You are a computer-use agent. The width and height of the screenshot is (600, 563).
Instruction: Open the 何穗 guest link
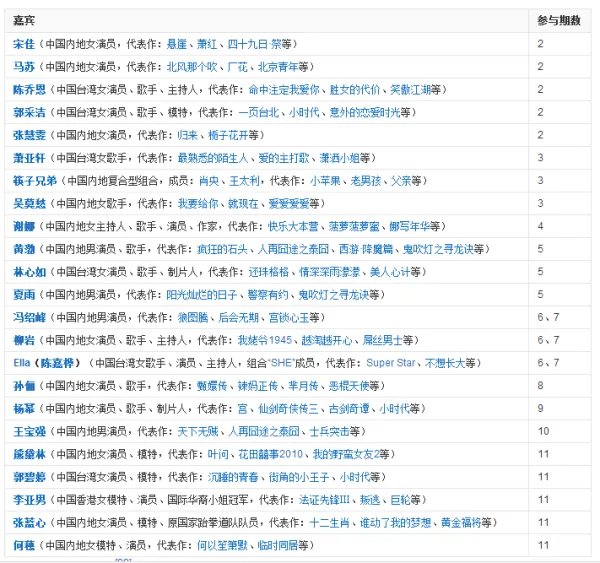tap(24, 545)
